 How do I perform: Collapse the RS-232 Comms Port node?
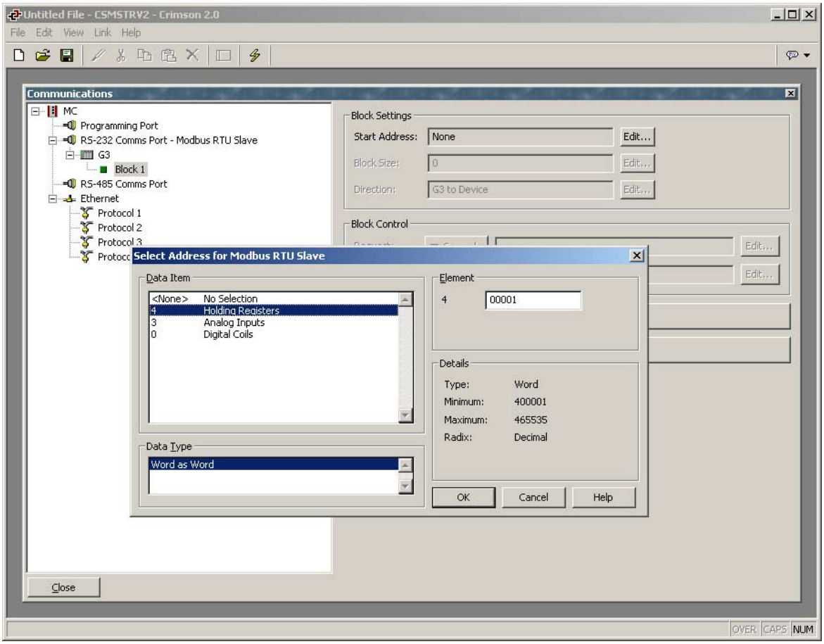pos(53,140)
